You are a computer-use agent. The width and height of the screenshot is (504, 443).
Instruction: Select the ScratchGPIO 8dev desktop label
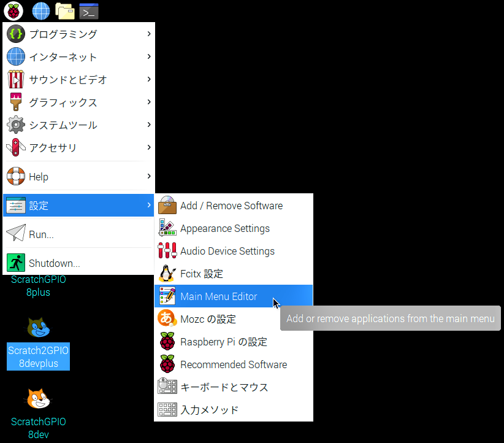click(38, 428)
